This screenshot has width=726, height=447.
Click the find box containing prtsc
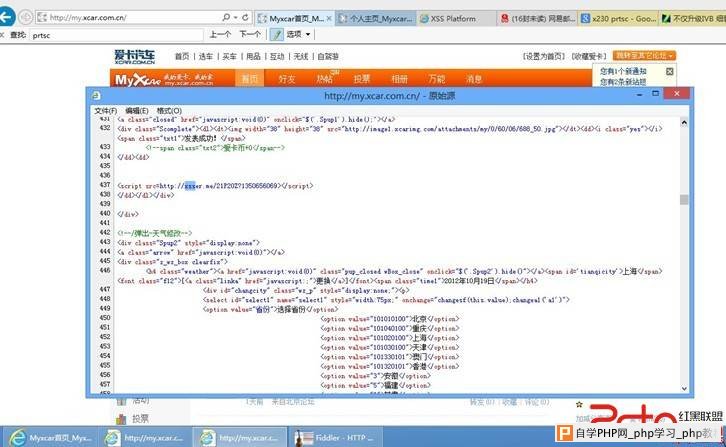(117, 35)
